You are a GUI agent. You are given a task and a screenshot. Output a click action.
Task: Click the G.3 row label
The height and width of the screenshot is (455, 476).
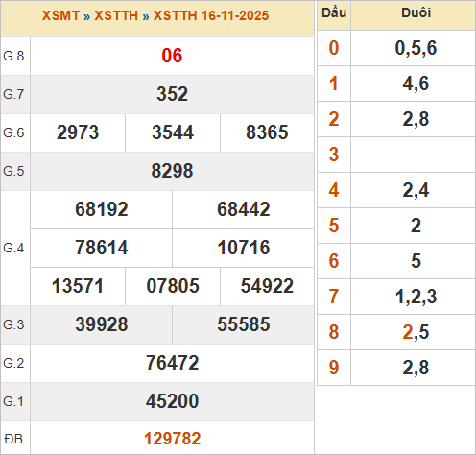[x=13, y=324]
